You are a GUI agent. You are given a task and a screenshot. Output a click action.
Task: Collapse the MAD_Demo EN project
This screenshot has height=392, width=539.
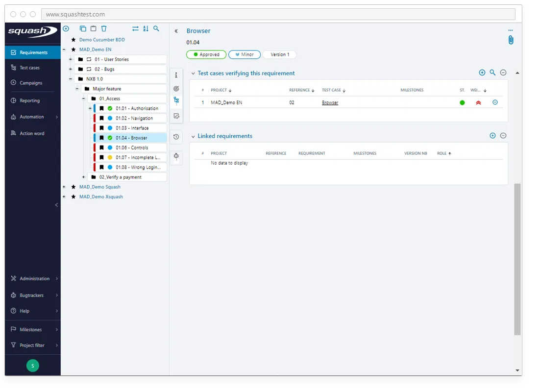coord(64,49)
